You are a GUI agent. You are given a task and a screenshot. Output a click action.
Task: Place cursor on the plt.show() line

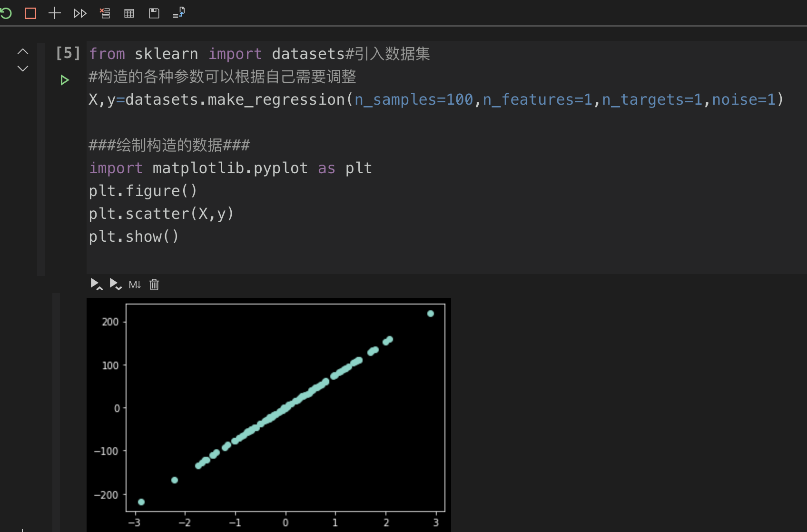(134, 236)
